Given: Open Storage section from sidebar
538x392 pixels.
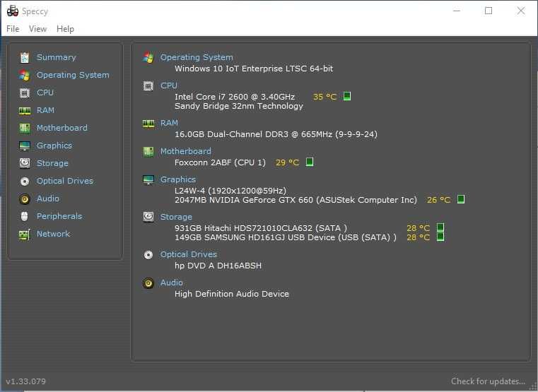Looking at the screenshot, I should click(52, 163).
